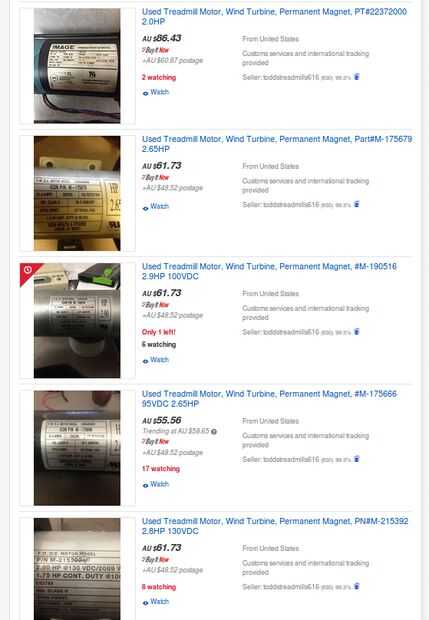429x620 pixels.
Task: Open the #M-190516 2.9HP 100VDC listing title
Action: (269, 271)
